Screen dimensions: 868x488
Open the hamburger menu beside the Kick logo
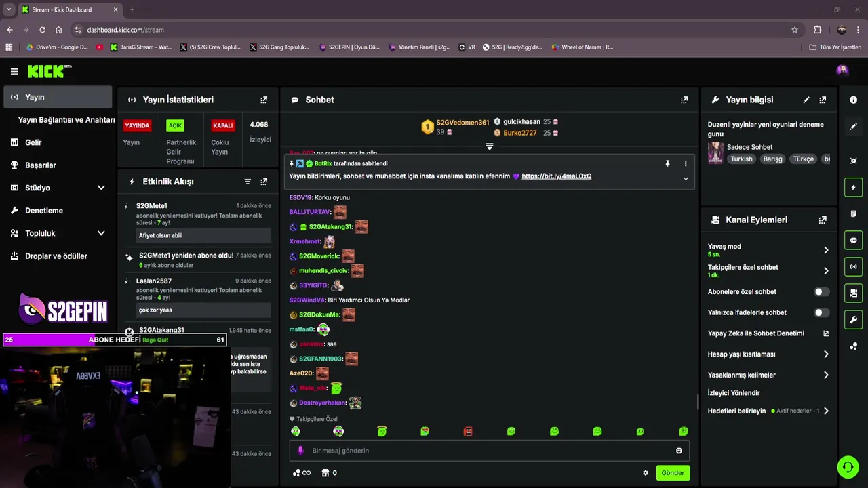coord(14,71)
